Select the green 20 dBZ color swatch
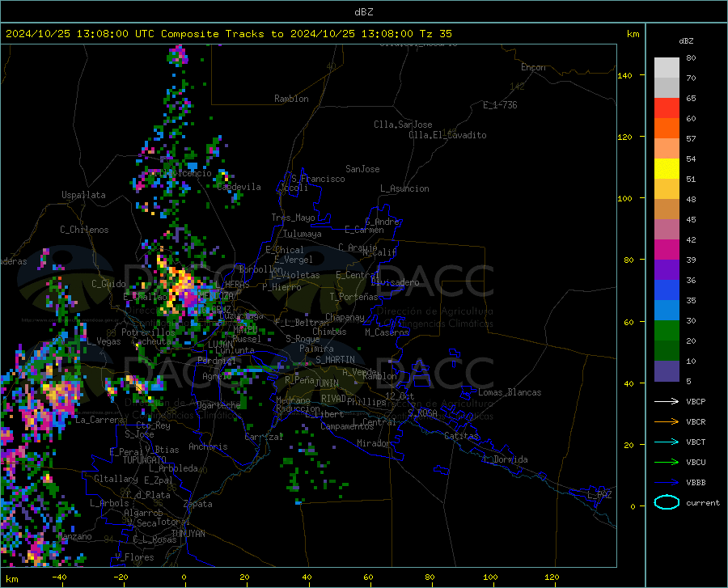Viewport: 728px width, 588px height. [x=667, y=331]
